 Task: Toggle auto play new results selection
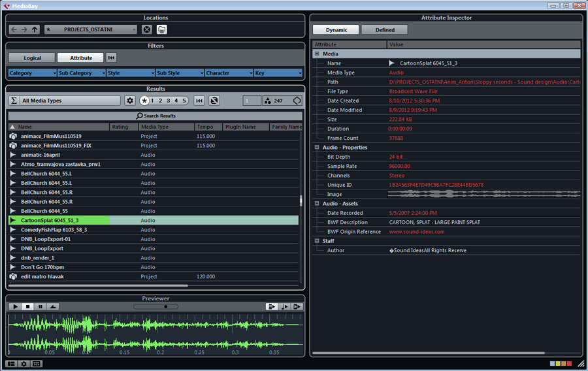[272, 306]
